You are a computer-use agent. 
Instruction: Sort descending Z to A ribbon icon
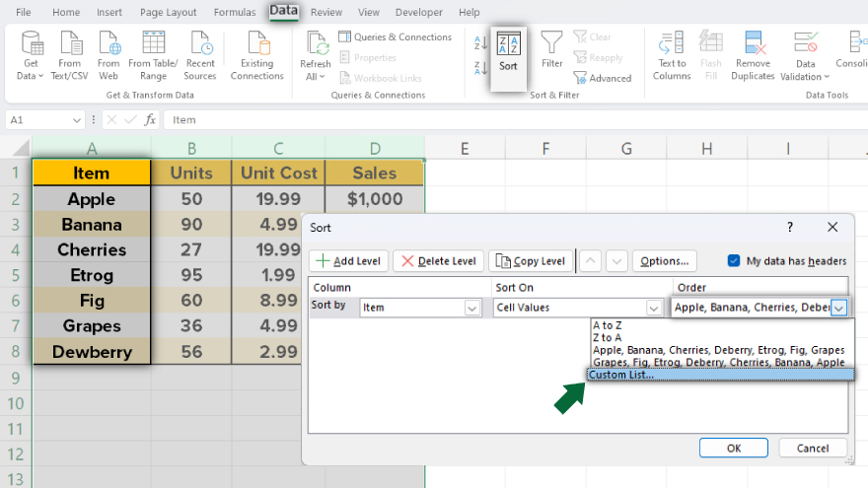point(480,68)
